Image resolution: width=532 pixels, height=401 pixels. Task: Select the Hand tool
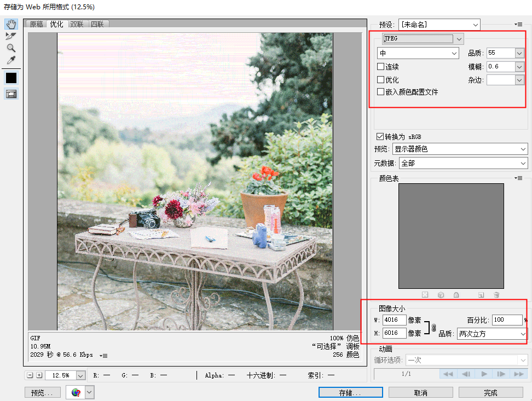click(x=11, y=24)
